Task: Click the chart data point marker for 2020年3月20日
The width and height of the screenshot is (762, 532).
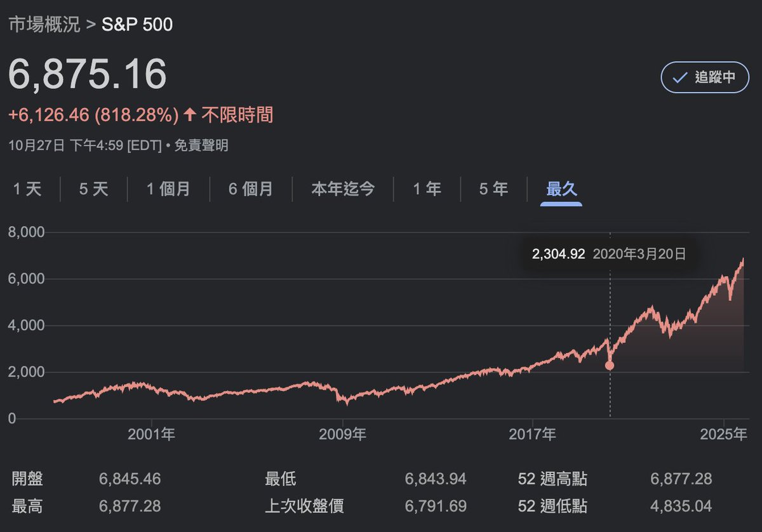Action: click(610, 365)
